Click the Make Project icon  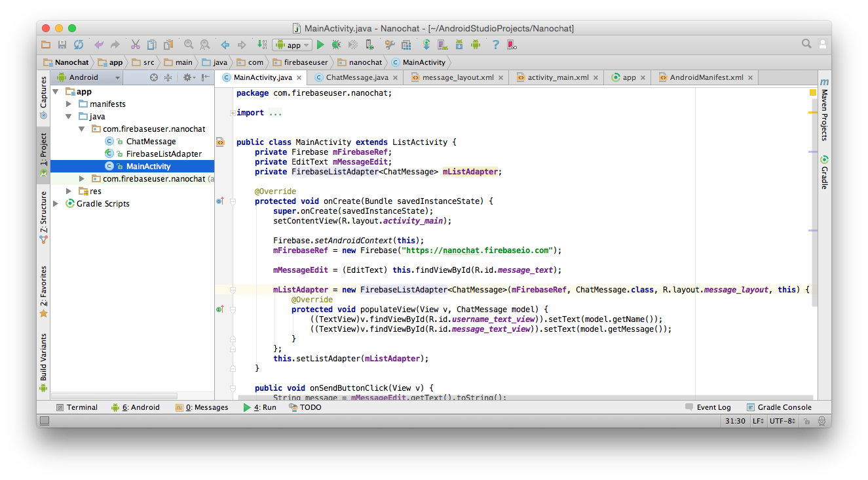click(262, 45)
